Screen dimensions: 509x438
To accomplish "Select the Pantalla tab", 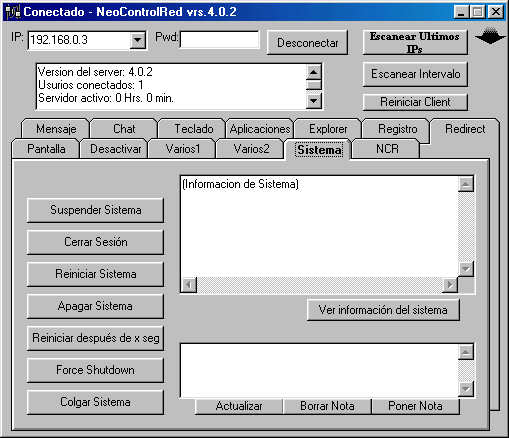I will (46, 149).
